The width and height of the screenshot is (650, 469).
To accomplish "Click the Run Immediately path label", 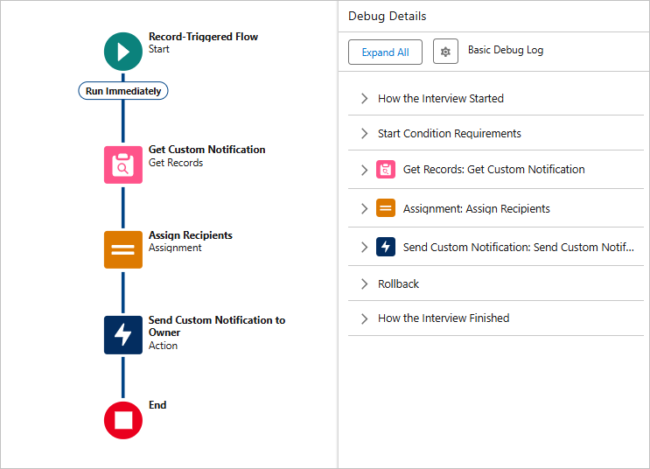I will (123, 90).
